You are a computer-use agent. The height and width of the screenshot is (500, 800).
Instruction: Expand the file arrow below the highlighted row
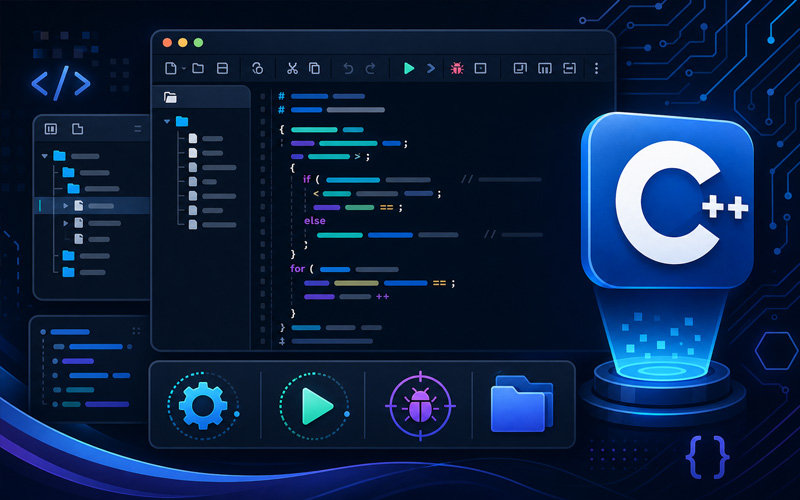pos(65,223)
